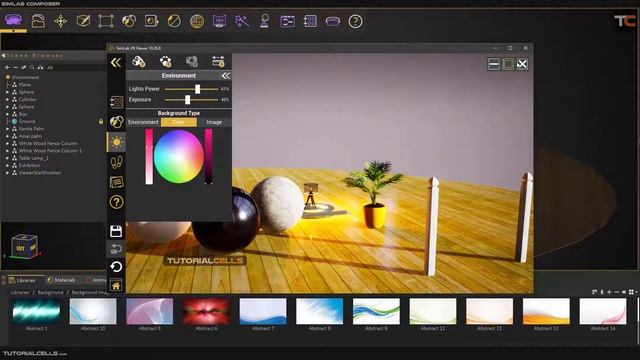Click the left pink saturation bar

[149, 157]
